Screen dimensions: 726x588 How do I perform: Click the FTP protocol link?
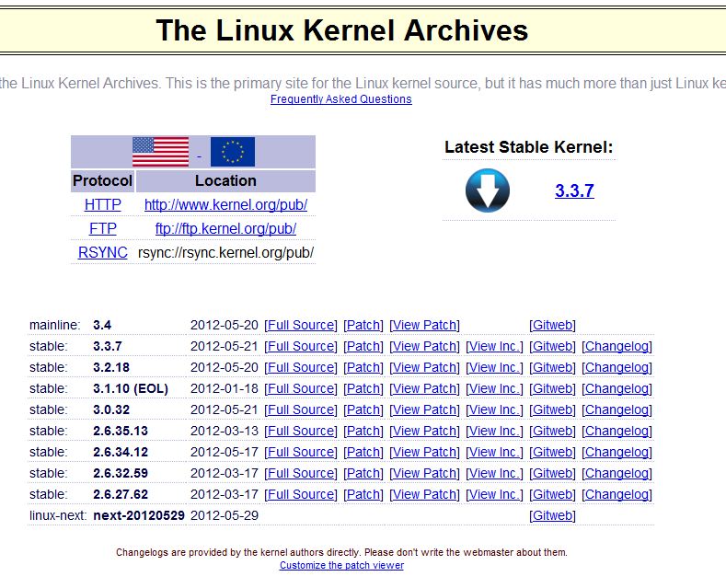103,229
